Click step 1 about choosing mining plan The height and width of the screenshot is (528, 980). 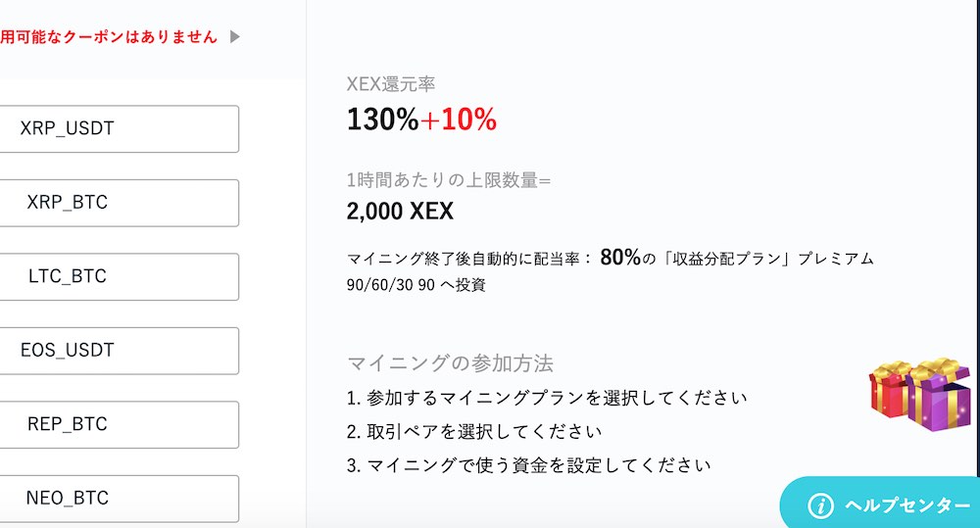coord(547,398)
